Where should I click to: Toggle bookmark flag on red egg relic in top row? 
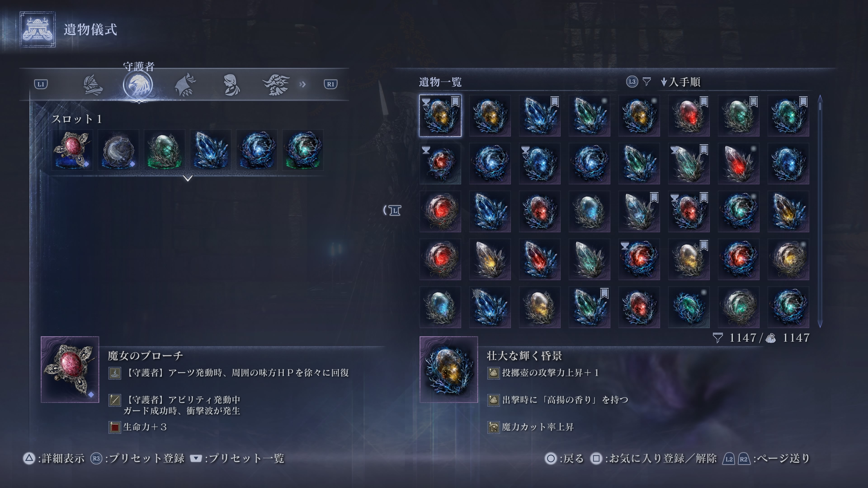coord(704,102)
